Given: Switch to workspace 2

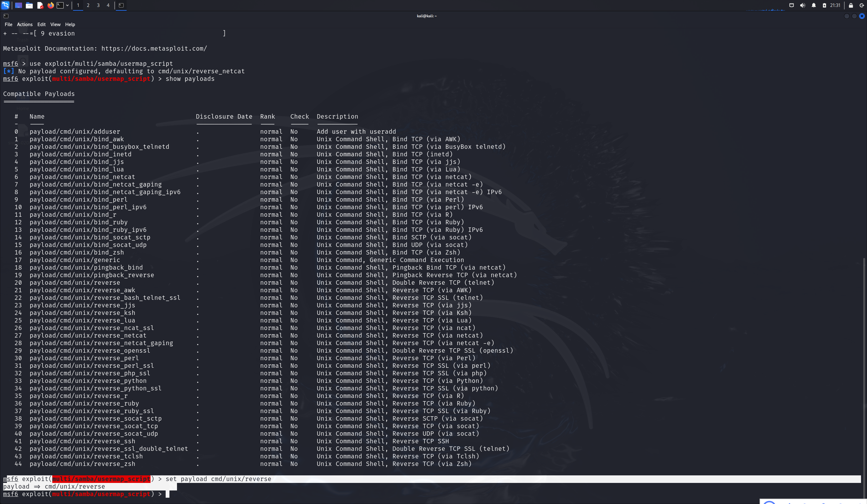Looking at the screenshot, I should click(88, 5).
